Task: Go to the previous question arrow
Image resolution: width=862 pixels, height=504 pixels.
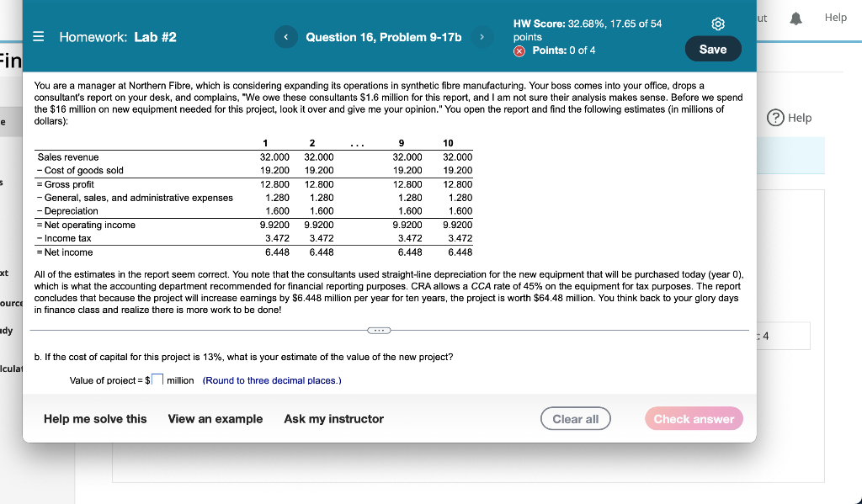Action: click(x=286, y=37)
